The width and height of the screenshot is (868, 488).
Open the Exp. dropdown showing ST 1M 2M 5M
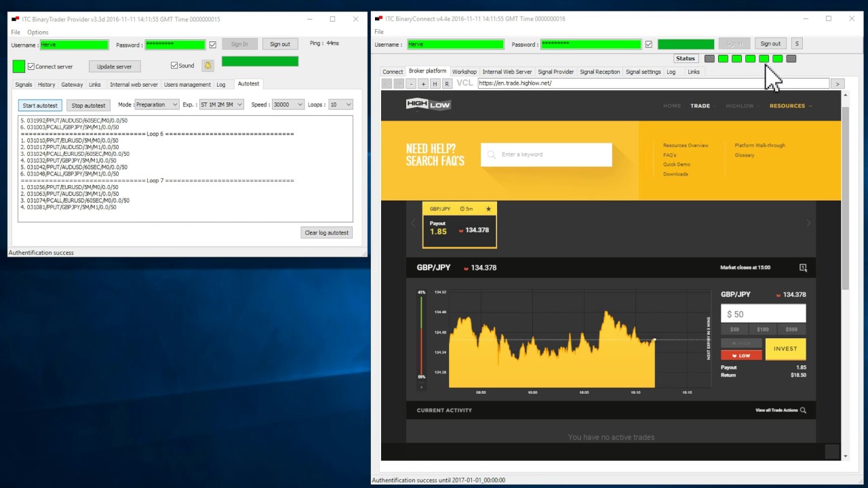click(221, 104)
